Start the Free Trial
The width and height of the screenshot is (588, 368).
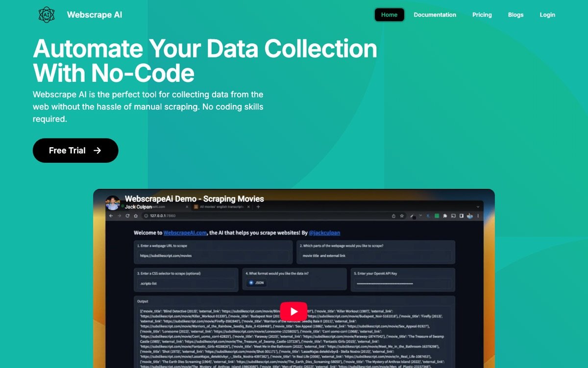point(75,151)
